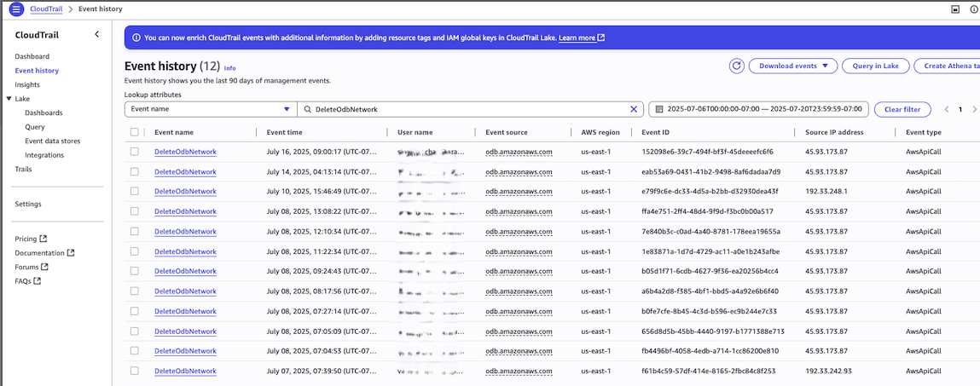Image resolution: width=980 pixels, height=386 pixels.
Task: Click event ID f61b4c59-57df-414e-8165-2fbc84c8f253
Action: tap(708, 371)
